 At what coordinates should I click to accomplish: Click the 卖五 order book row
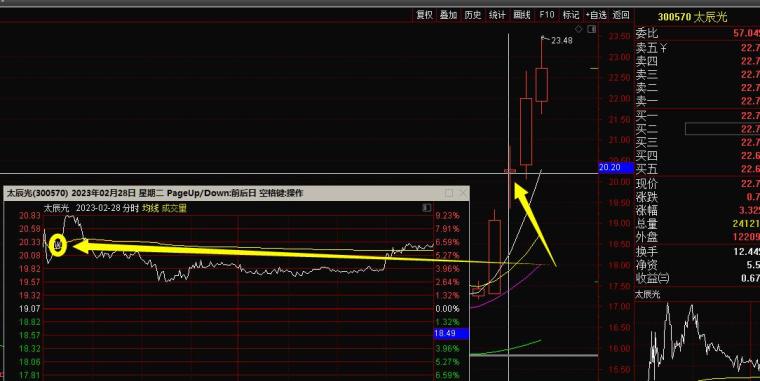click(x=697, y=48)
